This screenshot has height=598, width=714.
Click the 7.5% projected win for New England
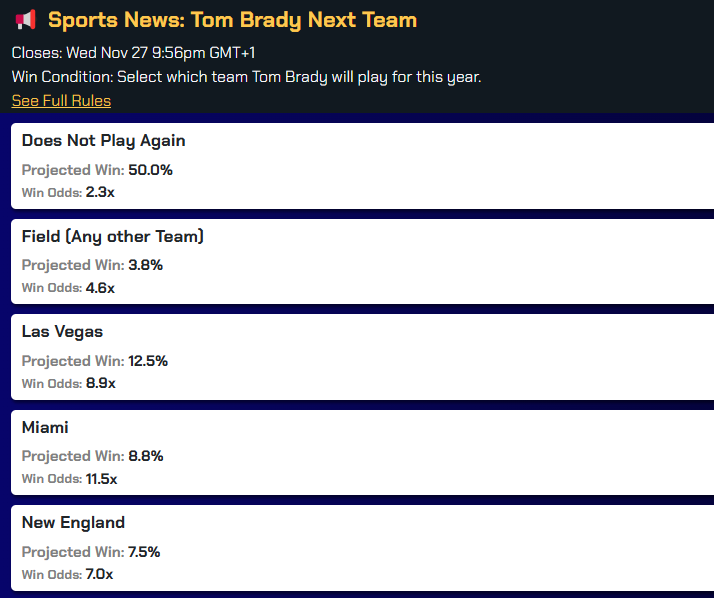point(144,552)
